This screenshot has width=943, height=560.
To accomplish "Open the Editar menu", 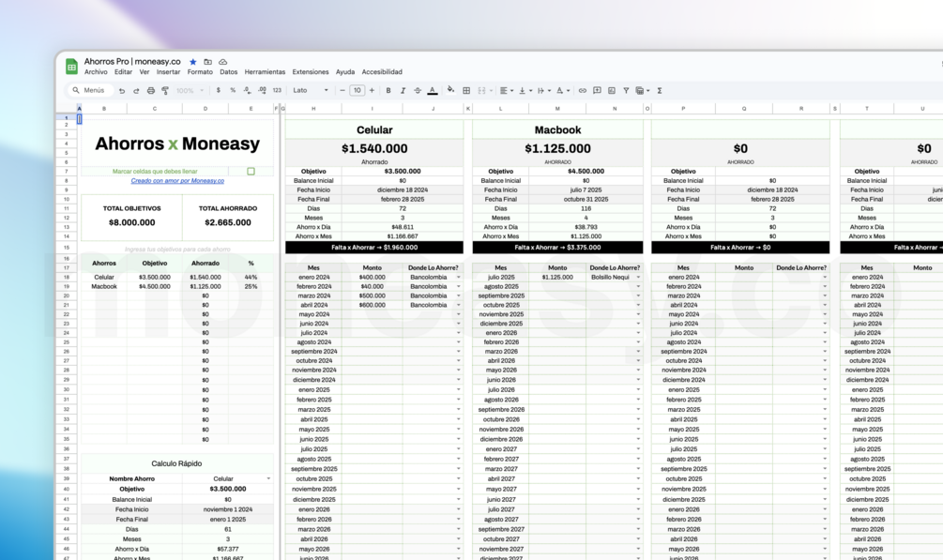I will (x=123, y=72).
